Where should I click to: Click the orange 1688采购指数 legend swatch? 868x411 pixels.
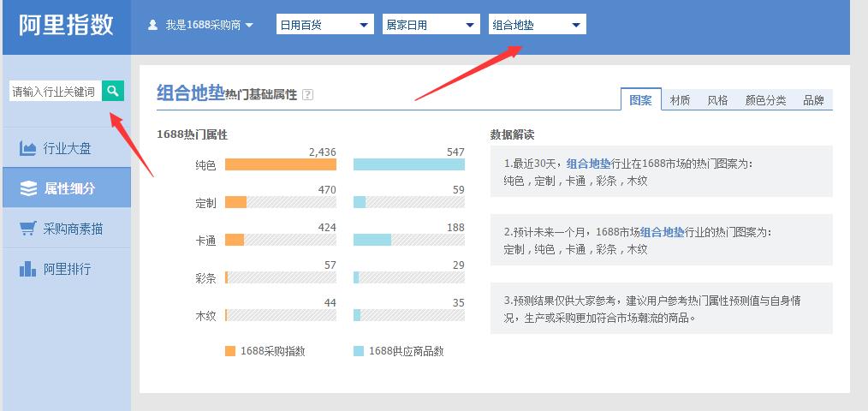(230, 351)
